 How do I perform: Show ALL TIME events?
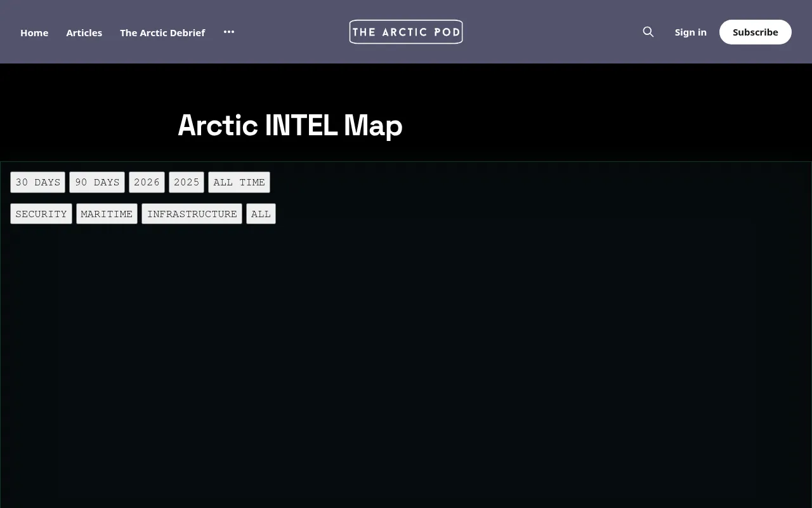[239, 182]
